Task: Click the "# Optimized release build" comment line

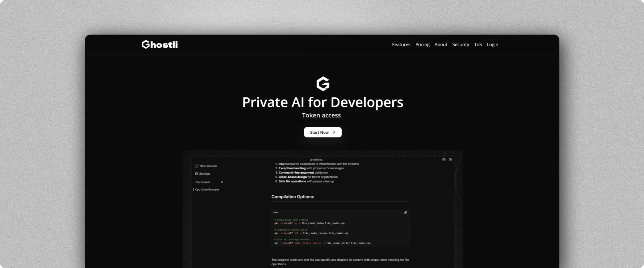Action: pos(291,230)
